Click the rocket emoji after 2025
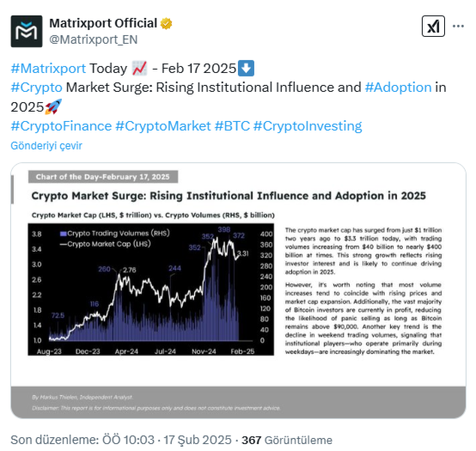 (x=53, y=107)
